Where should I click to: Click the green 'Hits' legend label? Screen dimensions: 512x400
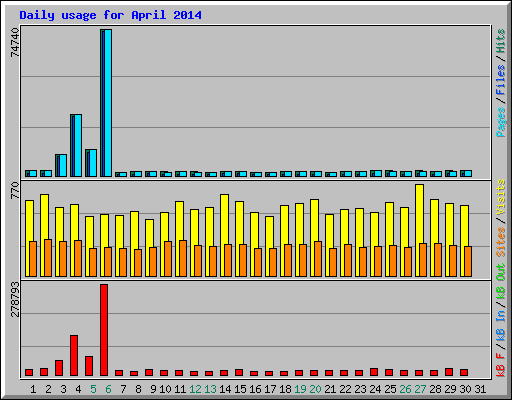click(x=501, y=41)
